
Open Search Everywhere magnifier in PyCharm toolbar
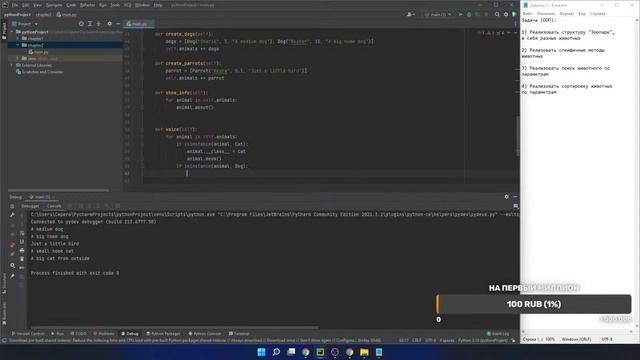497,14
